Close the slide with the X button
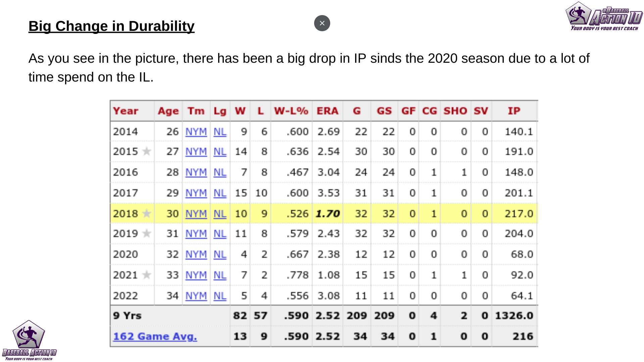This screenshot has width=644, height=362. pos(322,23)
